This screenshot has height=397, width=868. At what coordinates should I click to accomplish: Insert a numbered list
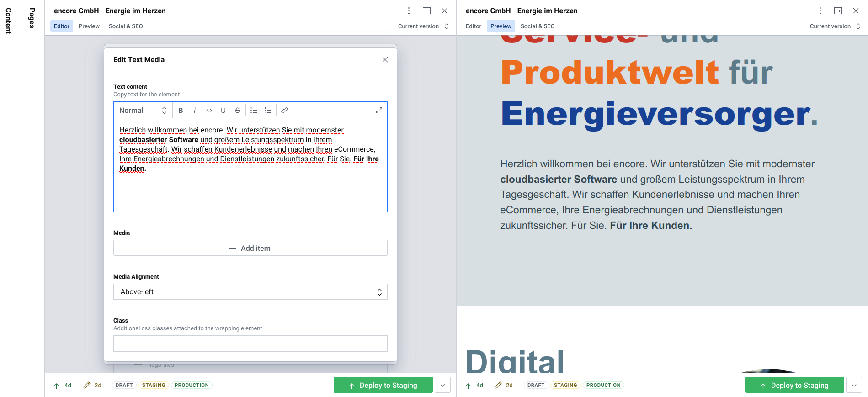point(268,110)
